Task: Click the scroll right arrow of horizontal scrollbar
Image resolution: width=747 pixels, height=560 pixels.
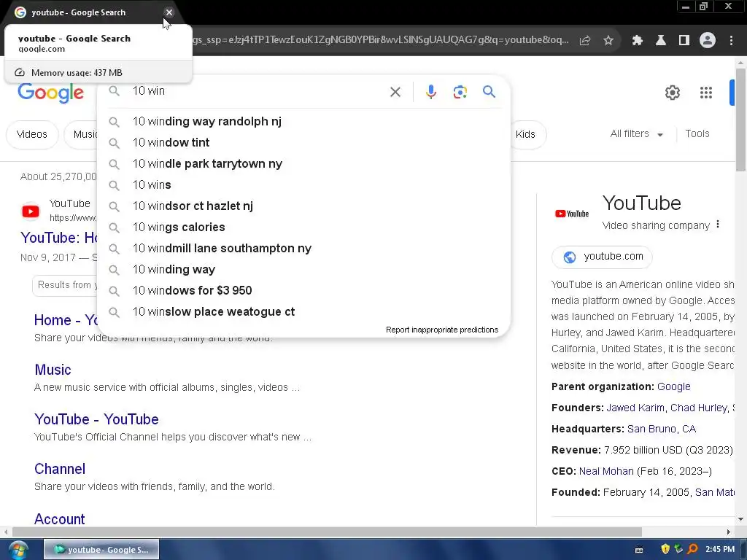Action: tap(729, 532)
